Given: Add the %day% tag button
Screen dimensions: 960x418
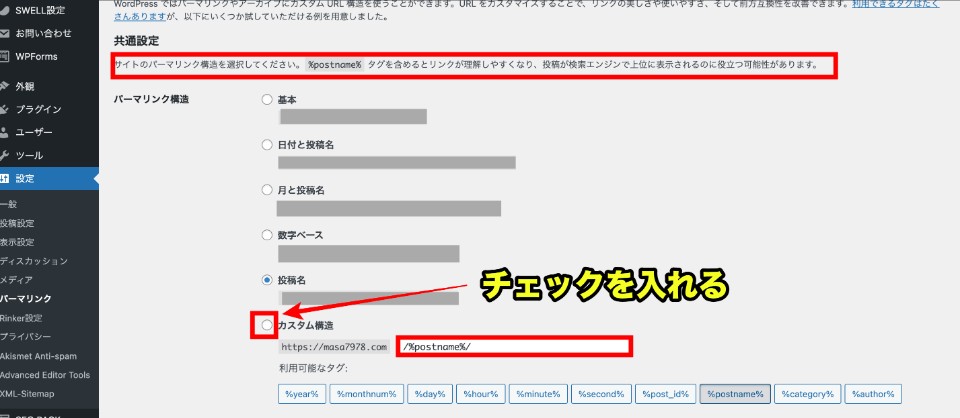Looking at the screenshot, I should click(430, 394).
